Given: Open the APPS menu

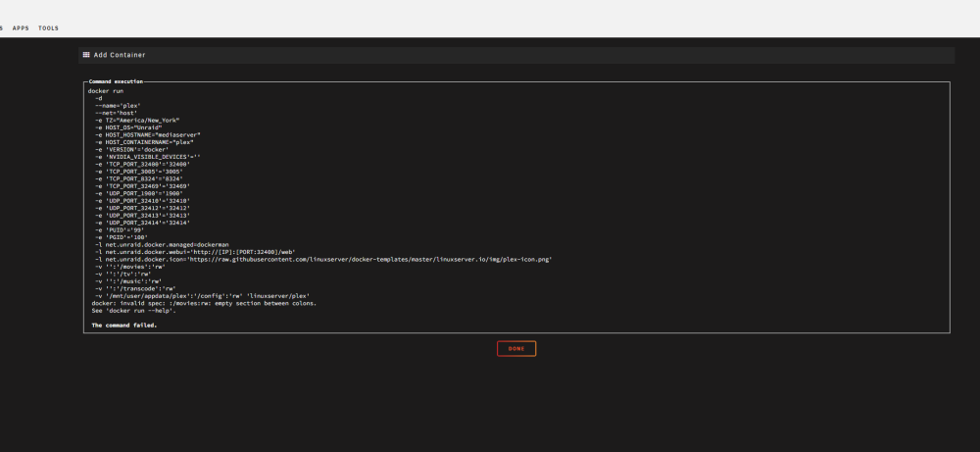Looking at the screenshot, I should click(21, 28).
